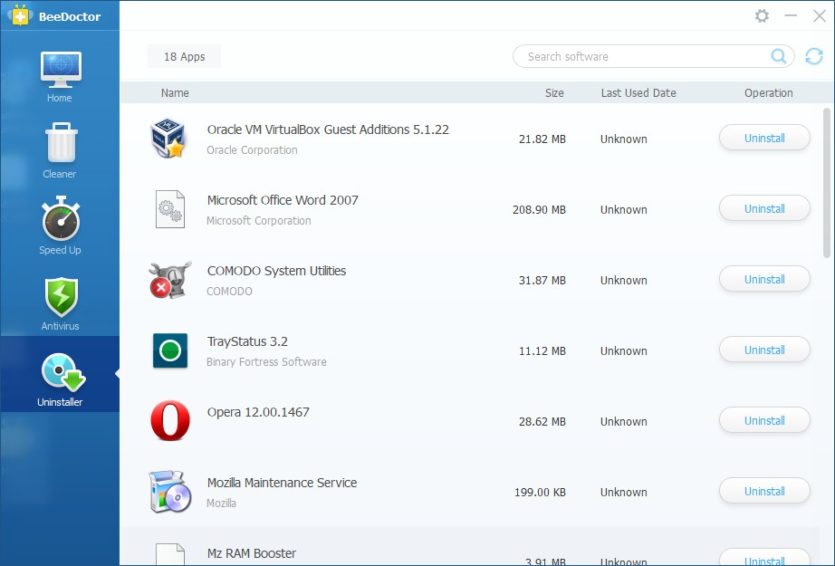Select the Oracle VM VirtualBox Guest Additions name
Image resolution: width=835 pixels, height=566 pixels.
tap(328, 129)
